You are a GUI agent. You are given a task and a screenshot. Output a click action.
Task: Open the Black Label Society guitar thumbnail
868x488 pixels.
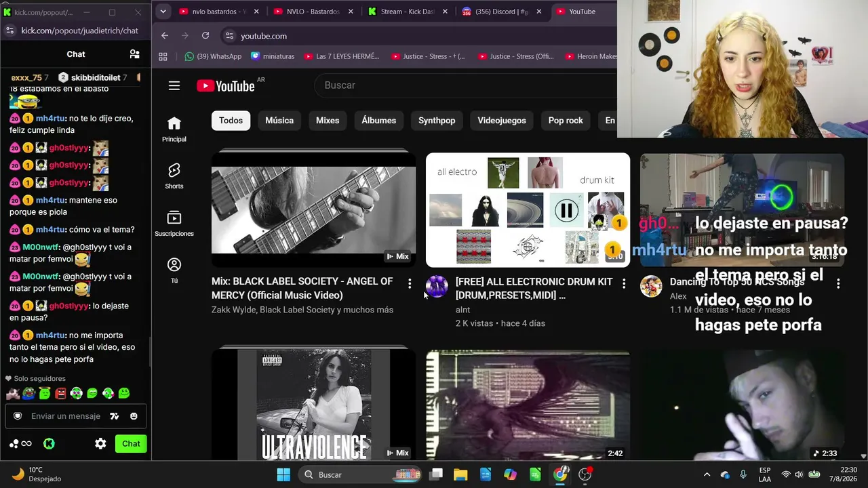click(313, 210)
